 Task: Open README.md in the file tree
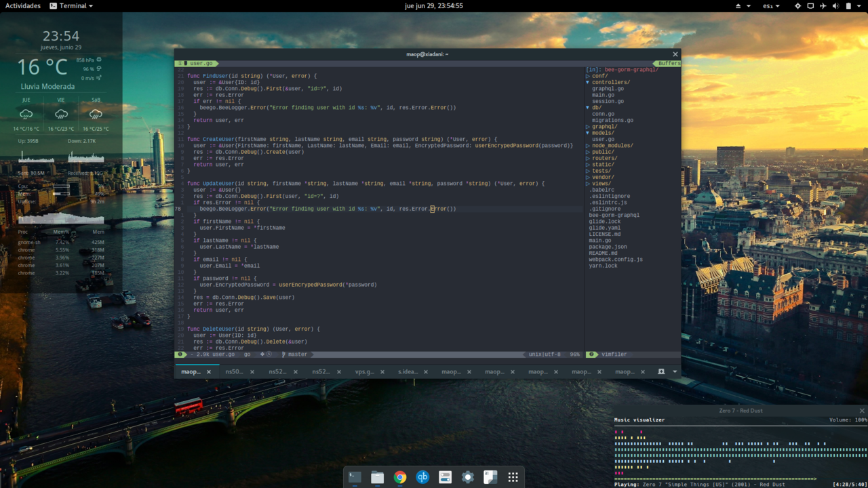click(603, 253)
